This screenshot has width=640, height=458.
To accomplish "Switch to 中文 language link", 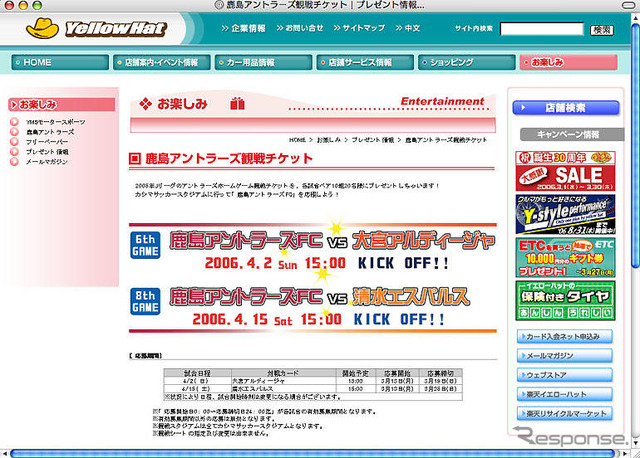I will (x=407, y=28).
